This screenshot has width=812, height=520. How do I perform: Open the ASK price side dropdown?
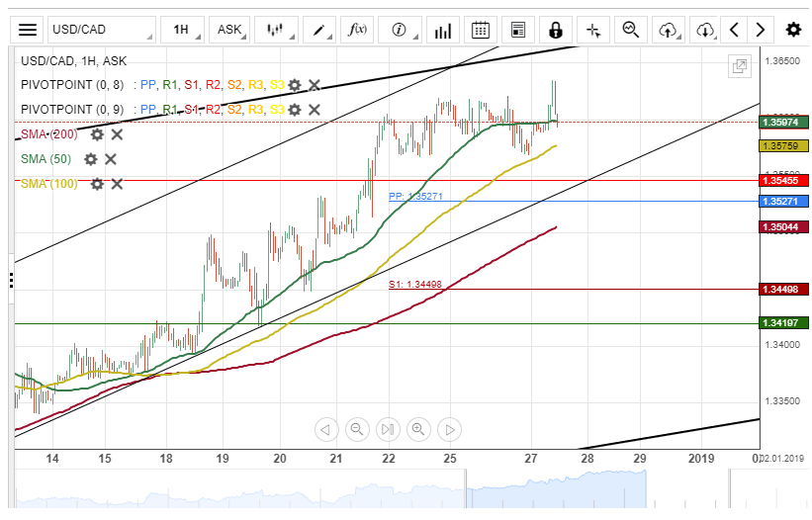232,30
